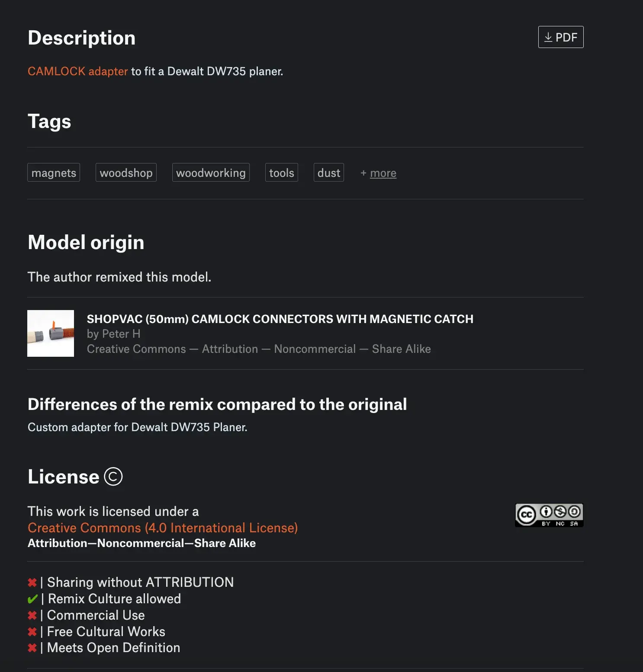
Task: Select the woodworking tag
Action: [211, 173]
